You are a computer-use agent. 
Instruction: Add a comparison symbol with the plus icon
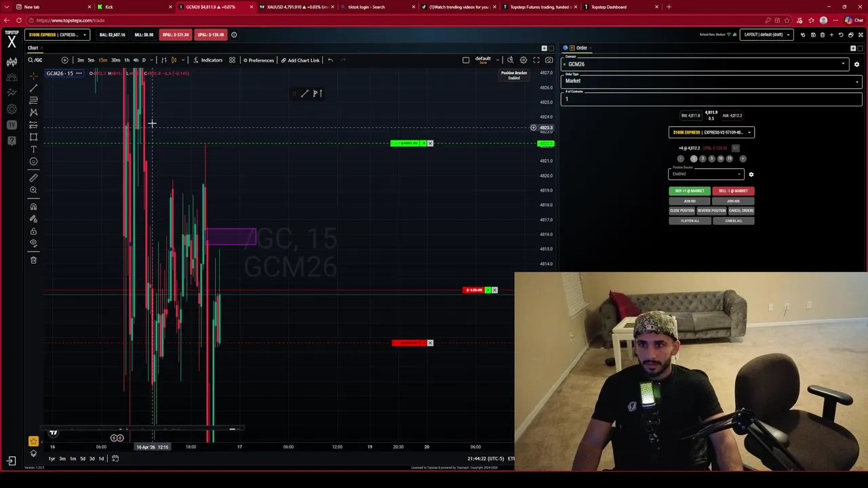pyautogui.click(x=64, y=60)
